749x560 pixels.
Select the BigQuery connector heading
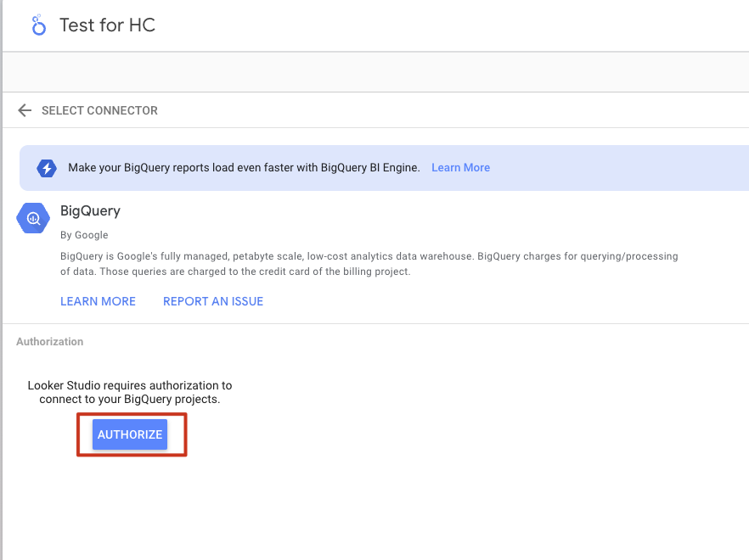point(90,211)
